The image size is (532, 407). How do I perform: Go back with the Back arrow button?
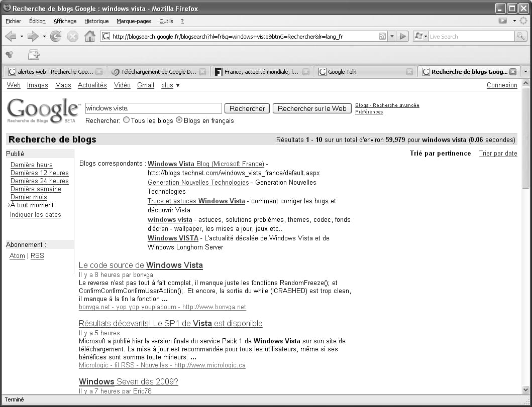pos(11,36)
